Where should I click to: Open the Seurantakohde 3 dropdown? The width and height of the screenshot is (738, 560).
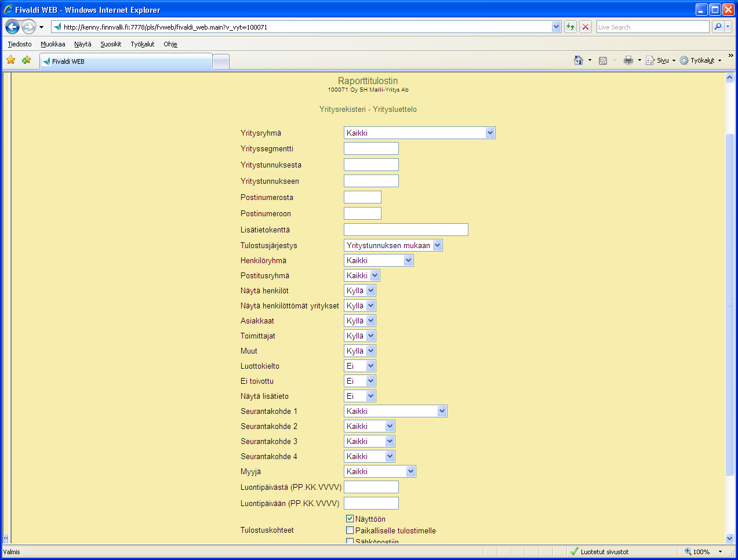point(369,441)
